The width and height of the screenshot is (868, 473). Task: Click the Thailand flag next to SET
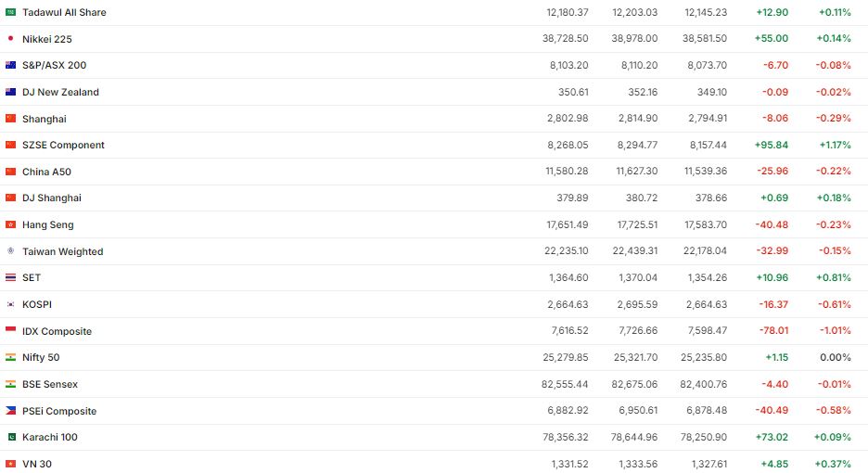click(10, 277)
